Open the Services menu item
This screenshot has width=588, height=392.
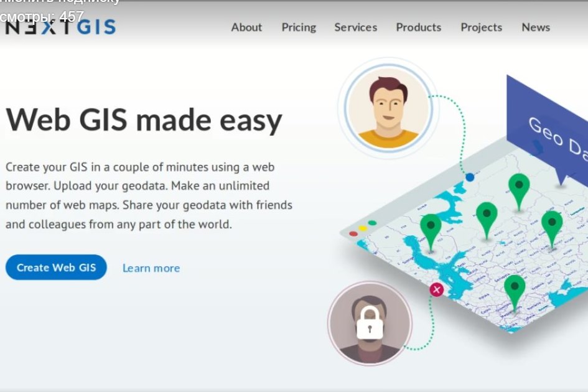pyautogui.click(x=356, y=27)
